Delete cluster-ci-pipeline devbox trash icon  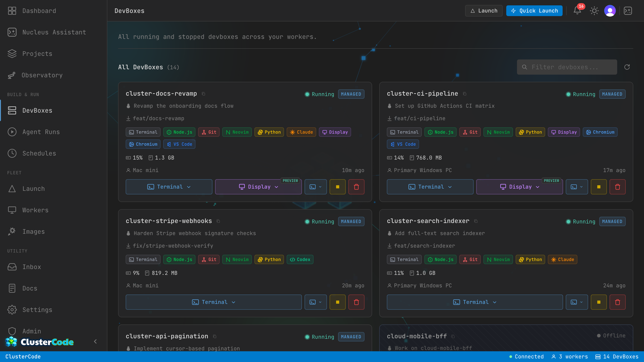[617, 187]
